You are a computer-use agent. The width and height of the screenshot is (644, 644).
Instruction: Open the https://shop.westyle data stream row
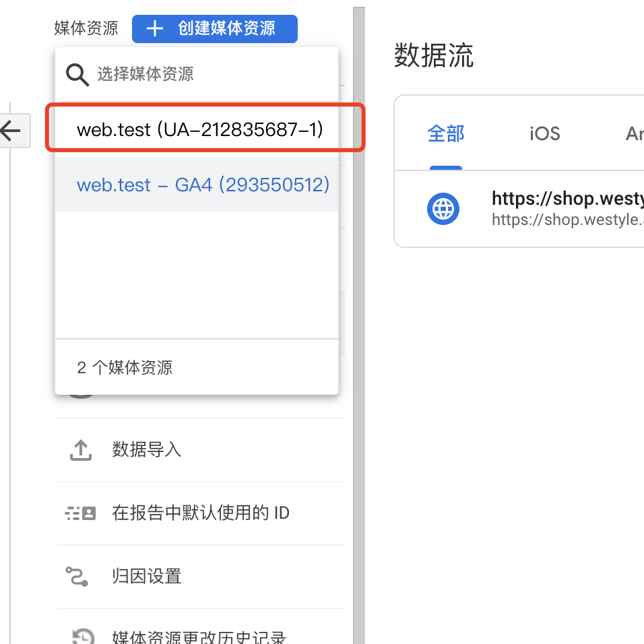pyautogui.click(x=519, y=209)
